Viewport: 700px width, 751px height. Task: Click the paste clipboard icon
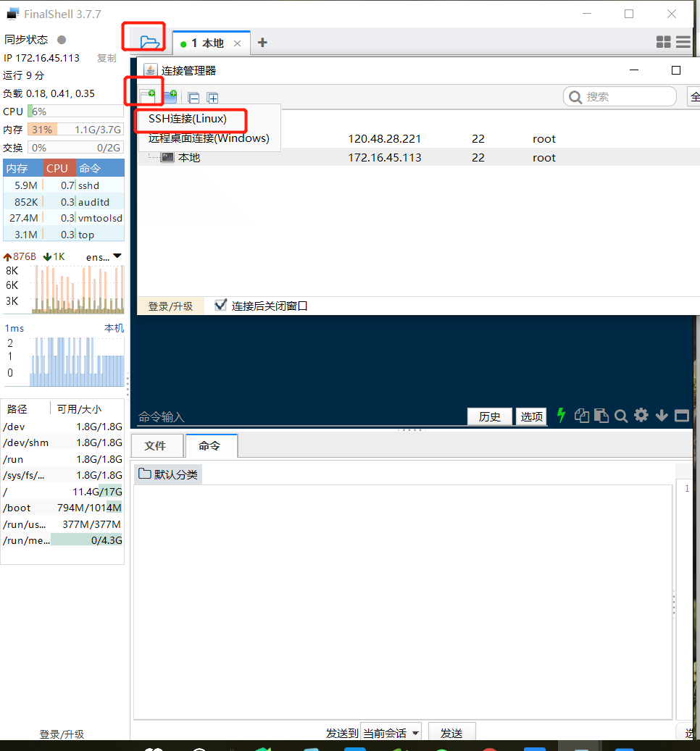[601, 415]
